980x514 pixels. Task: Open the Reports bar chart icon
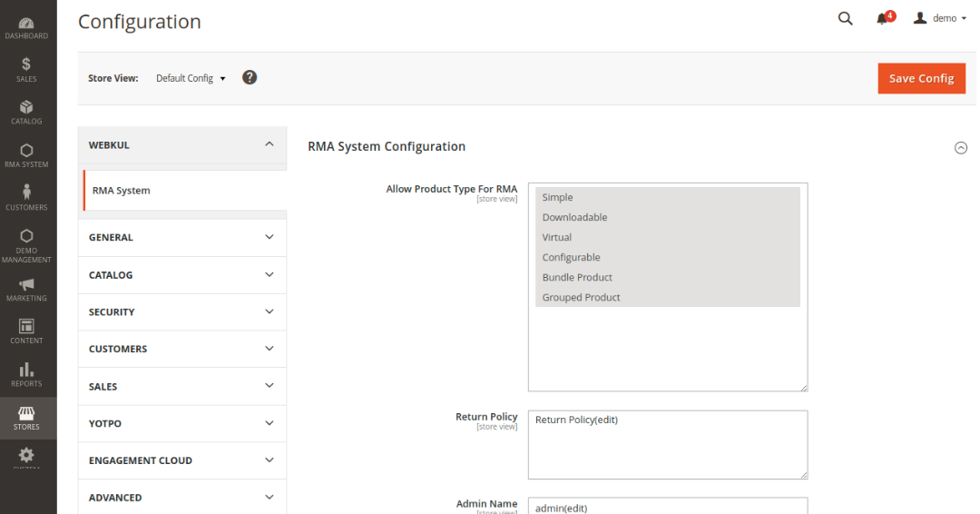coord(26,370)
